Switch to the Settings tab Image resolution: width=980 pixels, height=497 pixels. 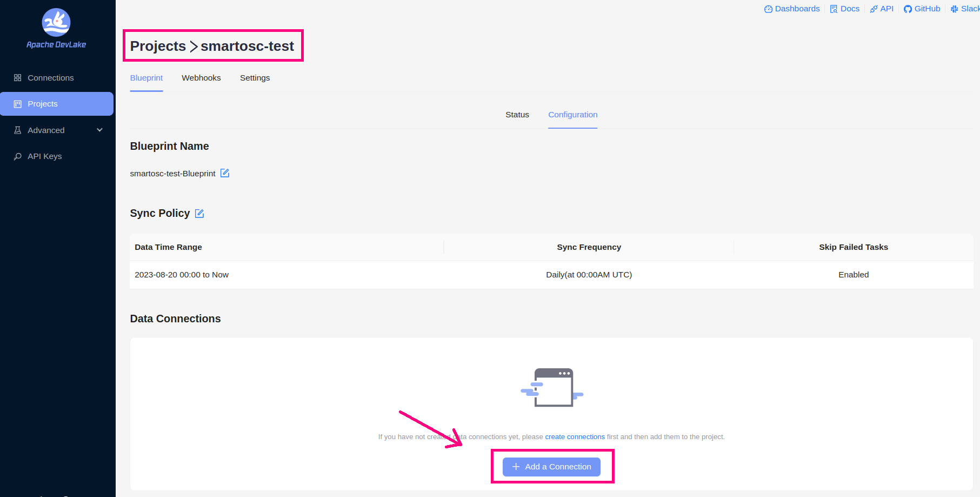click(255, 78)
